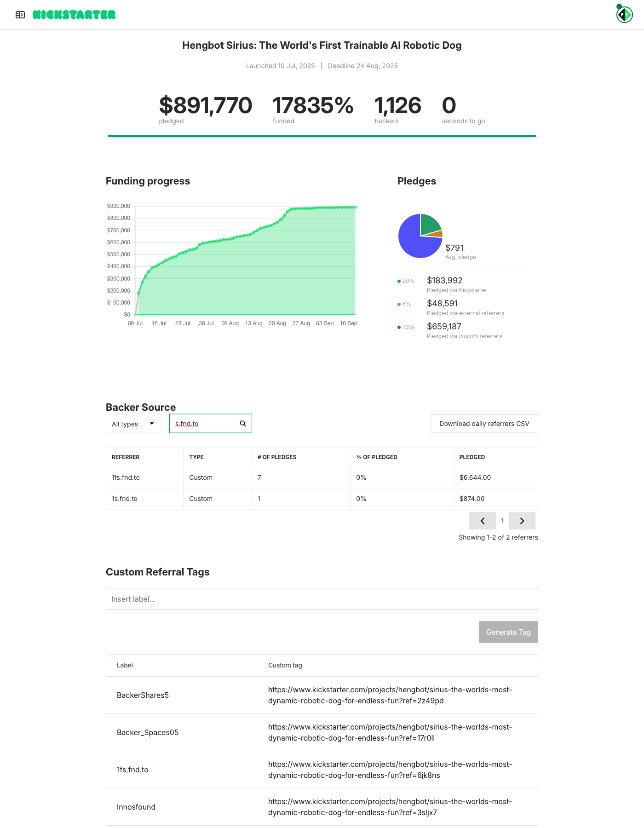The width and height of the screenshot is (644, 828).
Task: Click the search magnifier icon
Action: [x=243, y=424]
